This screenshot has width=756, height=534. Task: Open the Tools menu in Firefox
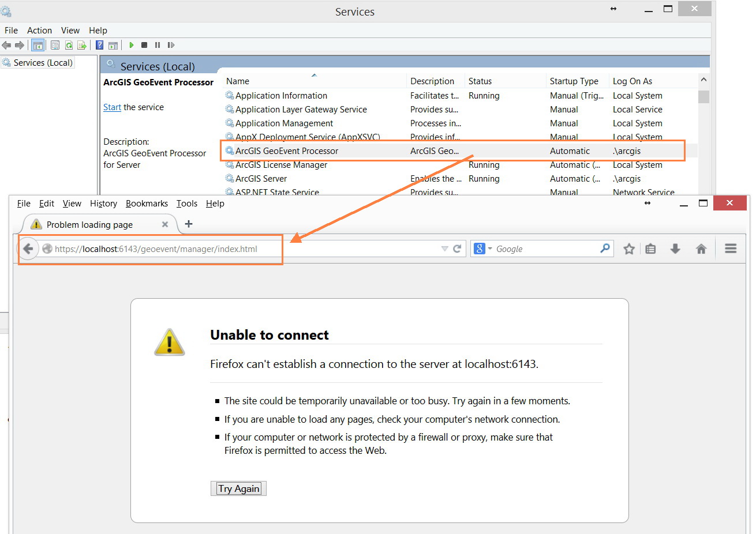tap(187, 204)
